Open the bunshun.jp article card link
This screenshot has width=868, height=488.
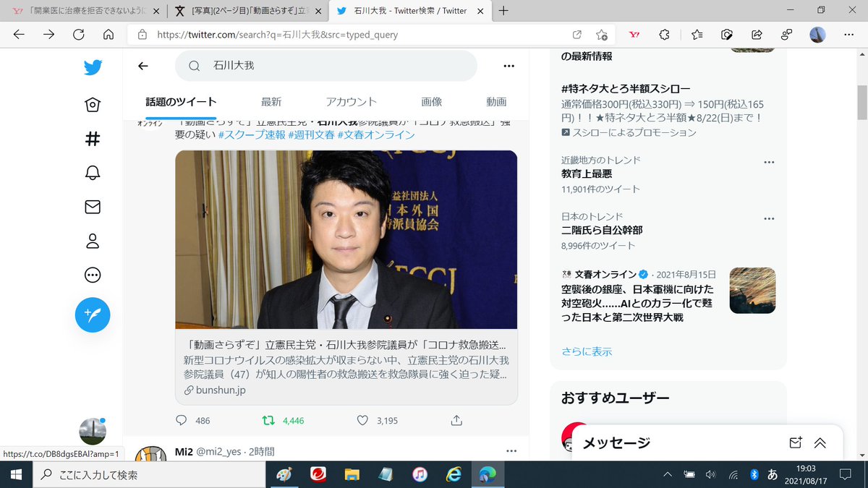tap(346, 367)
